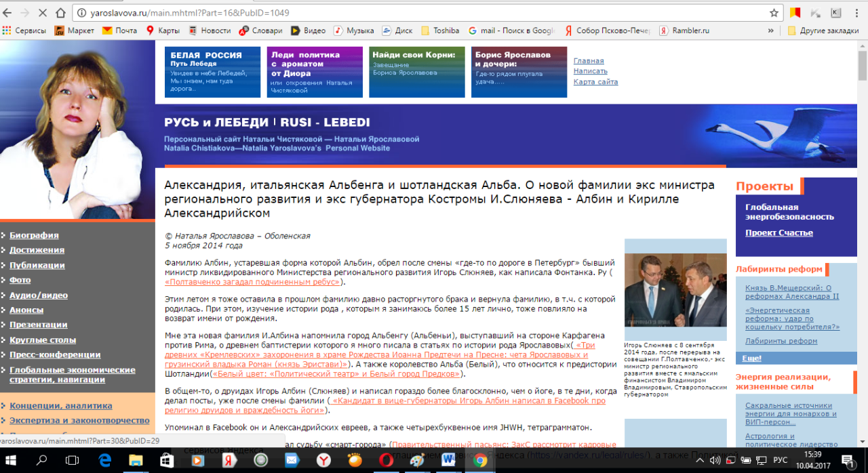The height and width of the screenshot is (473, 868).
Task: Open the Toshiba bookmarks folder
Action: (x=440, y=30)
